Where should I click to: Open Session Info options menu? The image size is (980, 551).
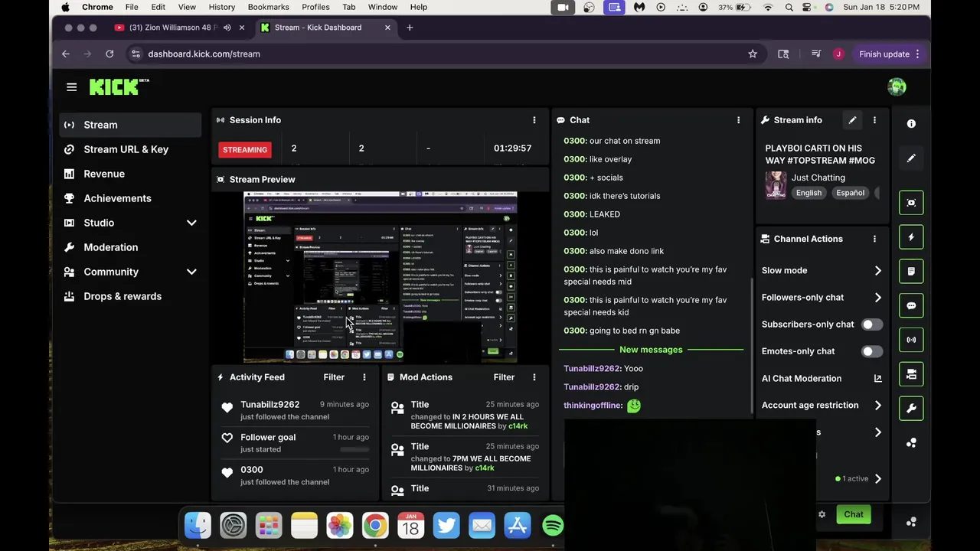(x=534, y=120)
